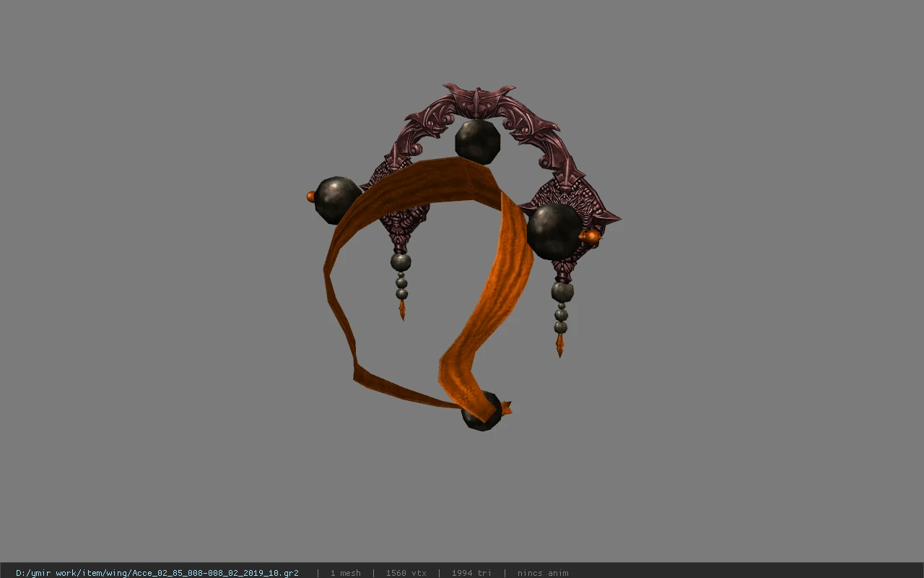924x578 pixels.
Task: Click the "1 mesh" status label
Action: [x=346, y=573]
